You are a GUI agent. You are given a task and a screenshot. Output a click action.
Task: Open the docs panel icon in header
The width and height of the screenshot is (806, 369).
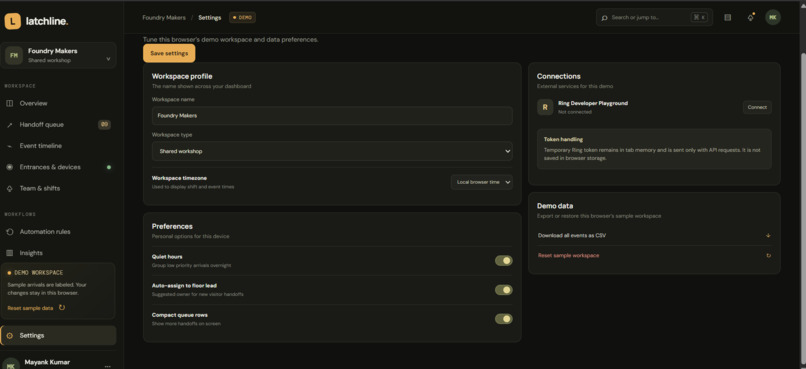click(727, 17)
